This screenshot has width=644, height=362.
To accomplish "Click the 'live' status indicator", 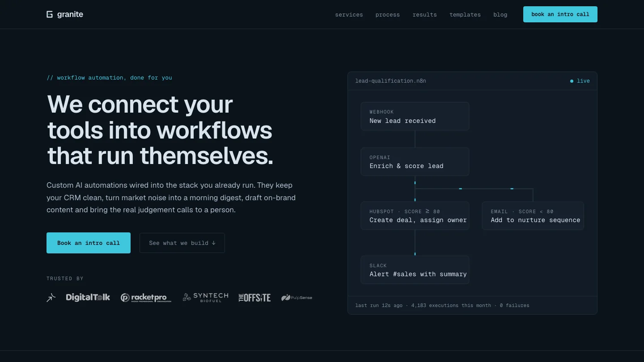I will click(x=580, y=81).
